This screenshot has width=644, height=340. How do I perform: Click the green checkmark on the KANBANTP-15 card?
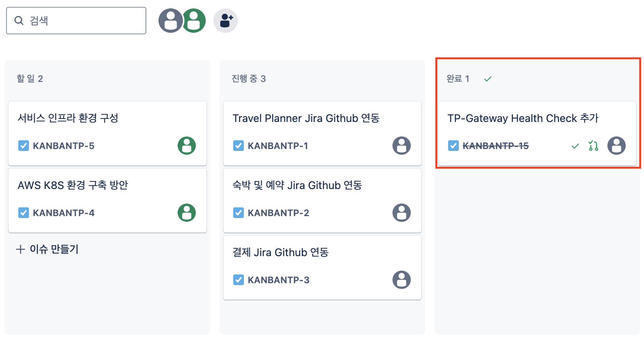575,146
